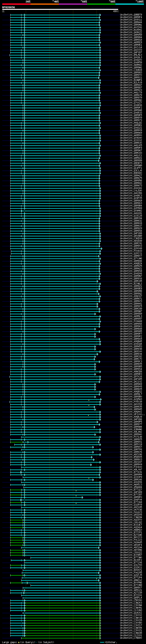Screen dimensions: 146x644
Task: Open hit UniRef100_Q09X11
Action: click(x=131, y=20)
